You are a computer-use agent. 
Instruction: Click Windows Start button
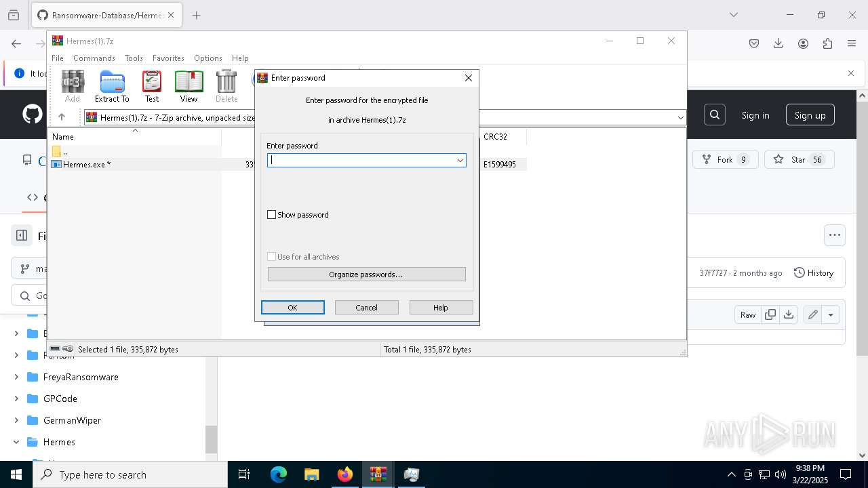click(x=16, y=474)
